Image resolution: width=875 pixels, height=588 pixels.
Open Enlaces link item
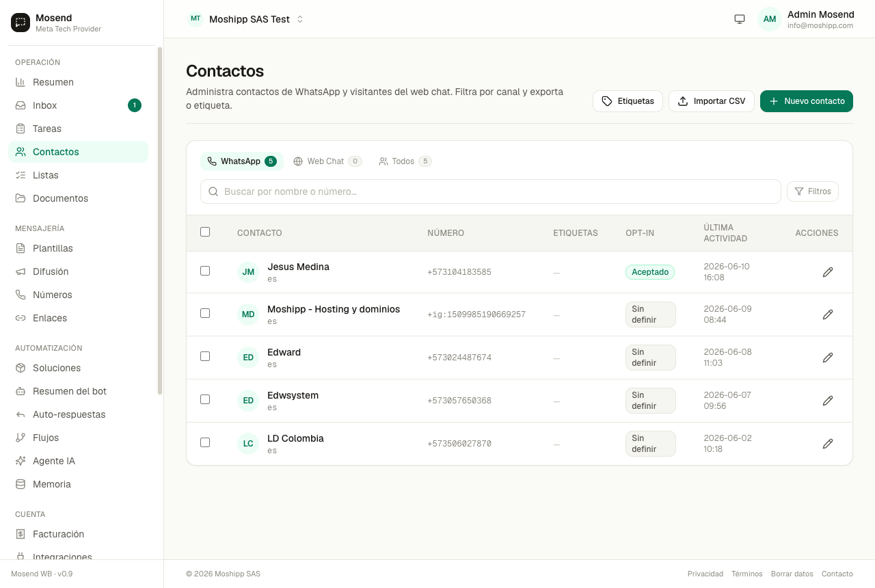point(78,318)
